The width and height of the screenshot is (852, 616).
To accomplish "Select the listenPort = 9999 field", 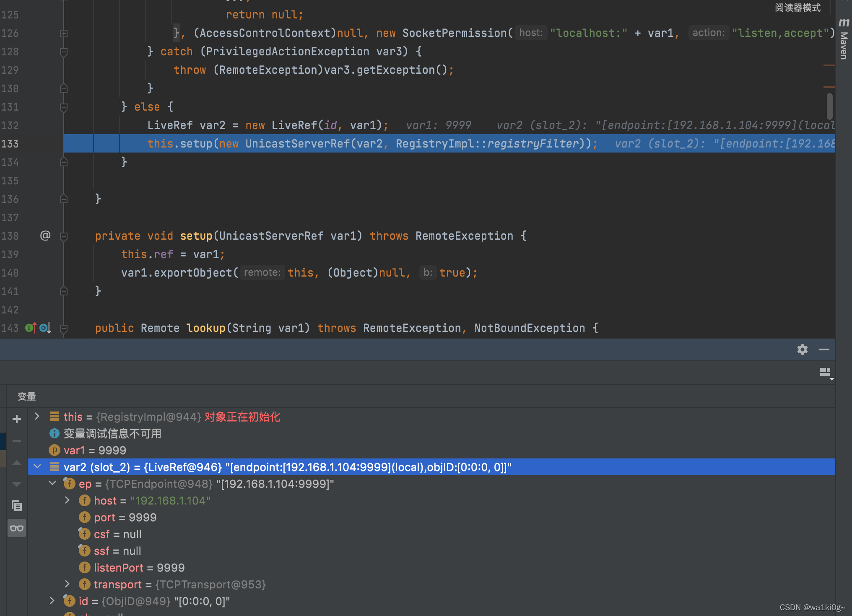I will (431, 567).
